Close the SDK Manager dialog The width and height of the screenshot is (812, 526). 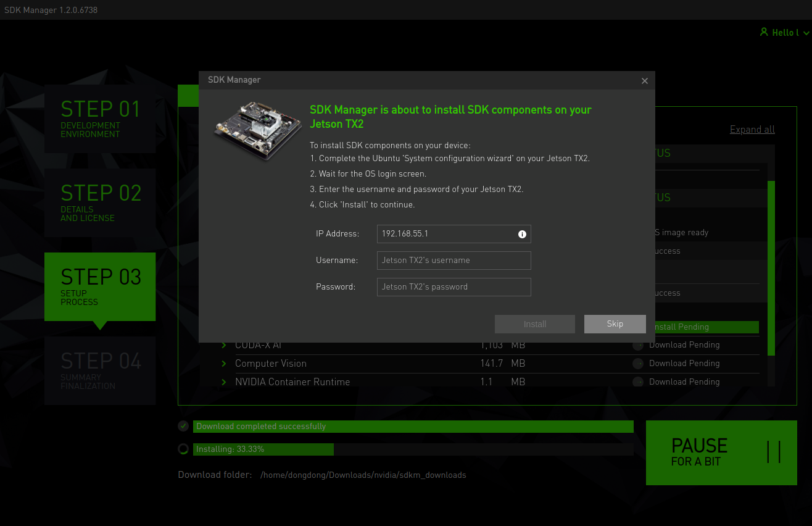[645, 81]
